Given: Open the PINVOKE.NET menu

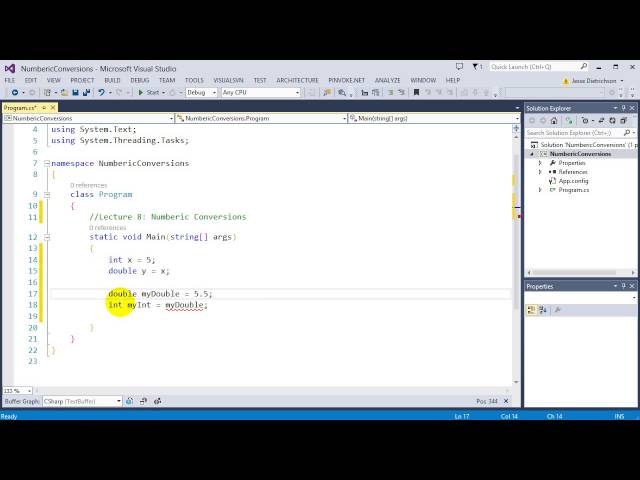Looking at the screenshot, I should [x=347, y=80].
